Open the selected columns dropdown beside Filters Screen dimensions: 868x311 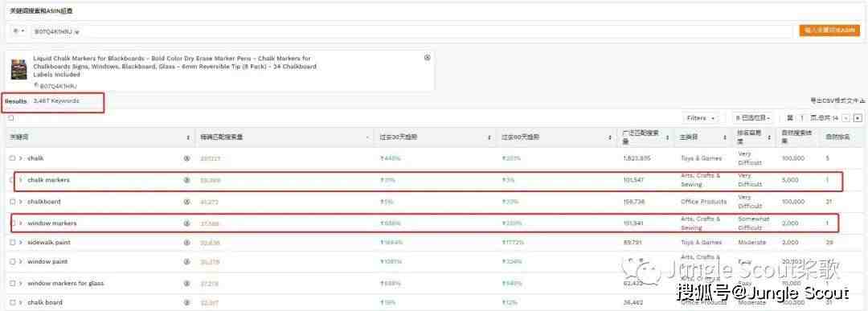click(752, 118)
